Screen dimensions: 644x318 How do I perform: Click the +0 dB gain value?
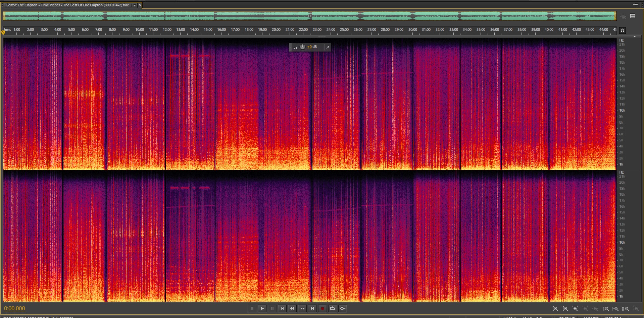[x=312, y=47]
